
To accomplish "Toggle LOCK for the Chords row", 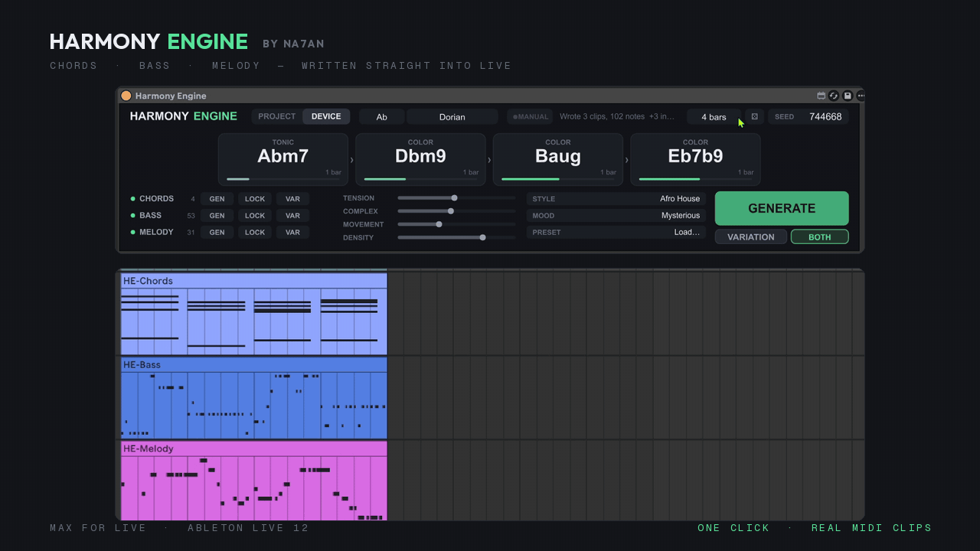I will tap(255, 199).
